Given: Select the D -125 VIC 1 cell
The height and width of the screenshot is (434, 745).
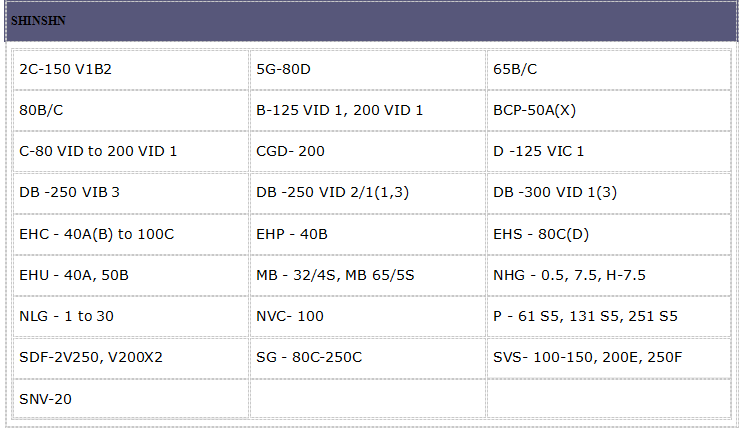Looking at the screenshot, I should coord(538,151).
